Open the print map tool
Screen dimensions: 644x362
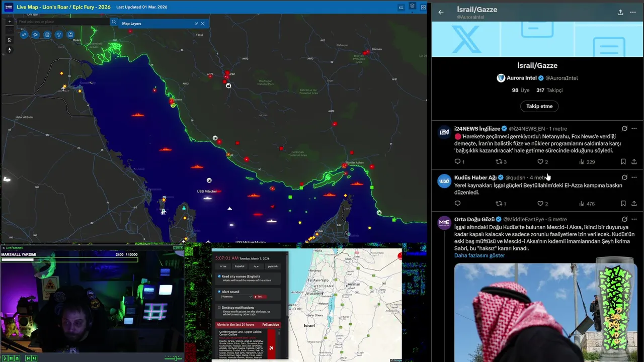(x=47, y=35)
